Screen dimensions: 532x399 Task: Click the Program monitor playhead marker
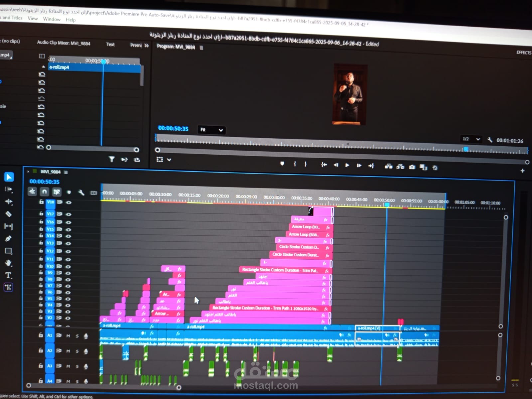pyautogui.click(x=466, y=149)
